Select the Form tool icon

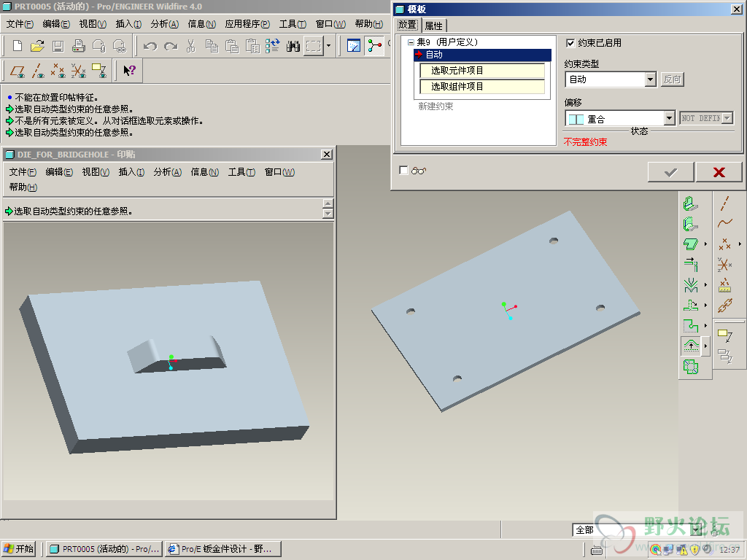pos(690,345)
